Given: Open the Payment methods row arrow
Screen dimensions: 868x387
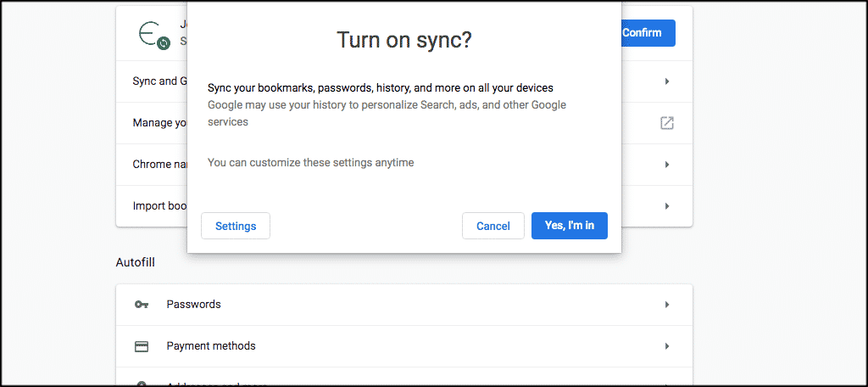Looking at the screenshot, I should point(667,346).
